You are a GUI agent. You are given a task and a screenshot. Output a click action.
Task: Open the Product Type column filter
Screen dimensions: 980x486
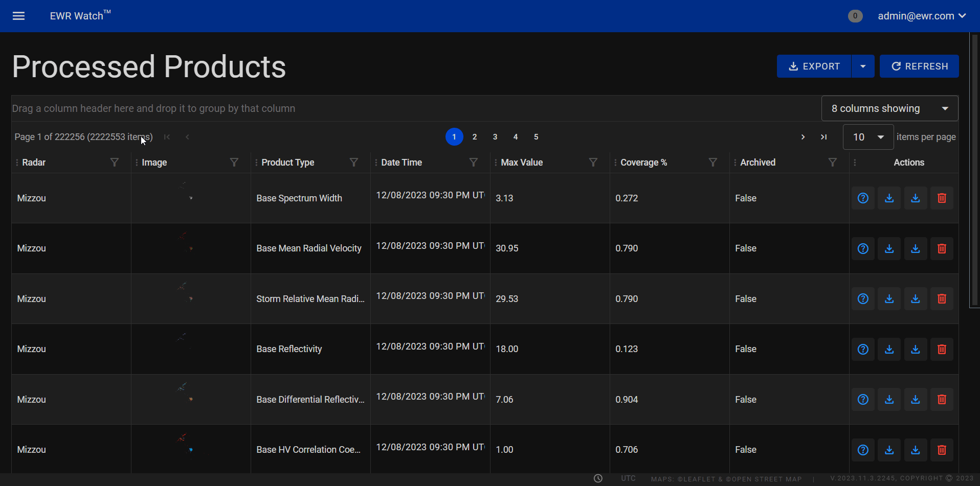click(353, 163)
